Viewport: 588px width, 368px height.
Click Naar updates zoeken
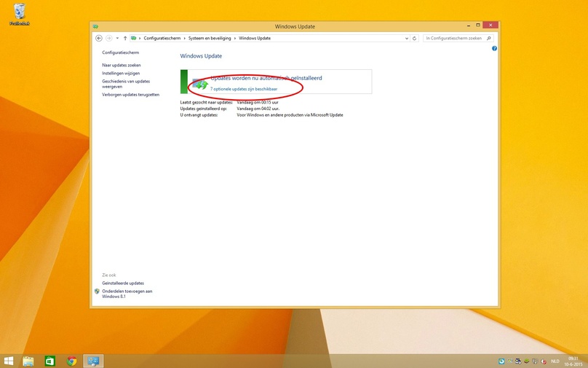[121, 65]
